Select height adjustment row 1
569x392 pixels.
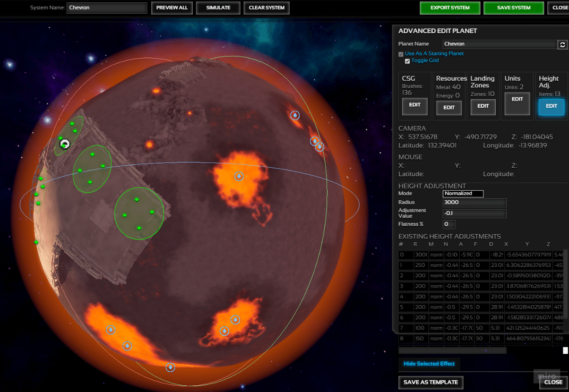coord(481,265)
